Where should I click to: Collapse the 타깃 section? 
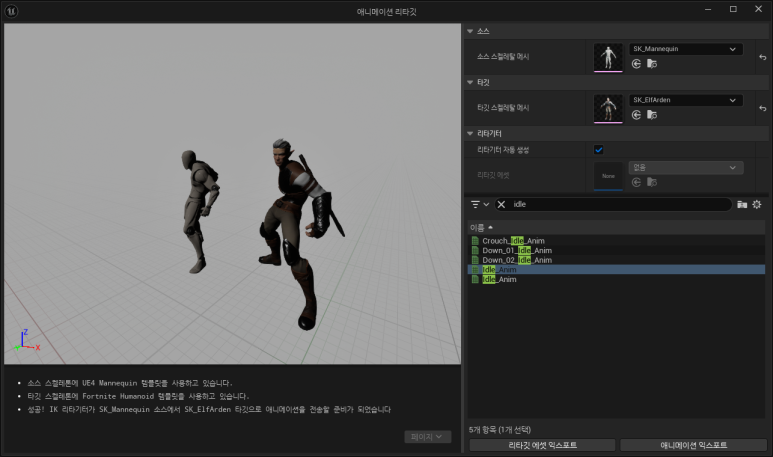pyautogui.click(x=470, y=82)
